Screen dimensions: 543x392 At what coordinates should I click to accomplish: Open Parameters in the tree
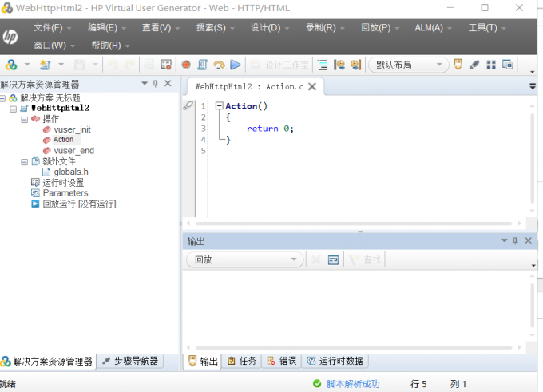pyautogui.click(x=65, y=193)
